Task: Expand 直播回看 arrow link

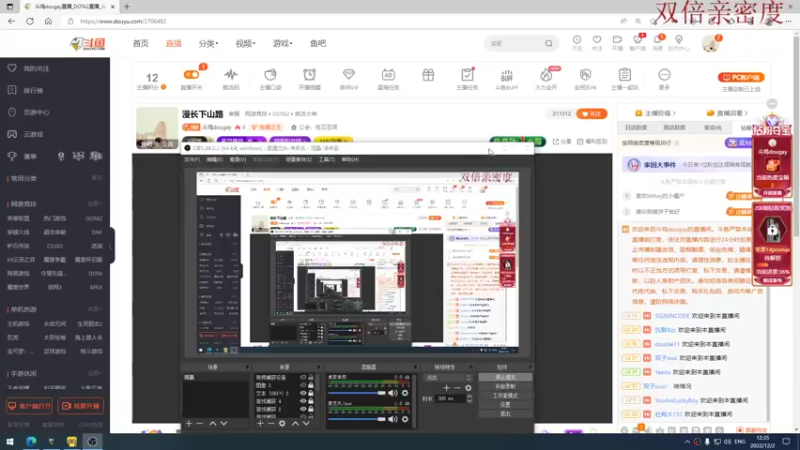Action: [728, 113]
